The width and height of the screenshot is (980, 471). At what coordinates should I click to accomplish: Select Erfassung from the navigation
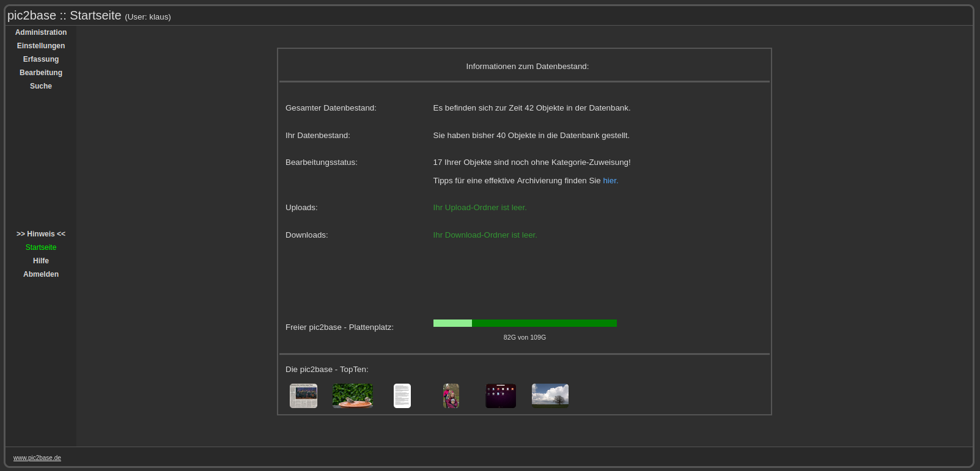[x=41, y=59]
